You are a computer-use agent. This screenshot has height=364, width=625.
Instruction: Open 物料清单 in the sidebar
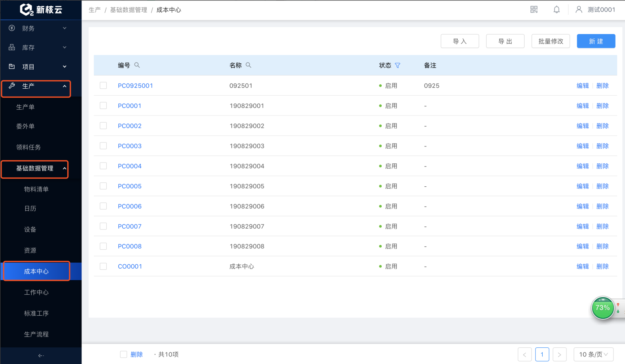(36, 189)
